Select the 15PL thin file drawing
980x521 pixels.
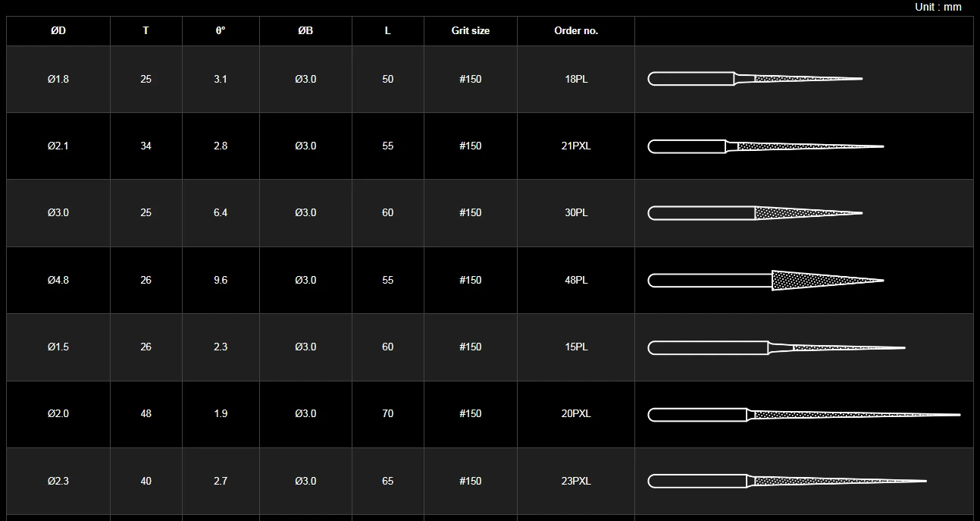pyautogui.click(x=776, y=347)
